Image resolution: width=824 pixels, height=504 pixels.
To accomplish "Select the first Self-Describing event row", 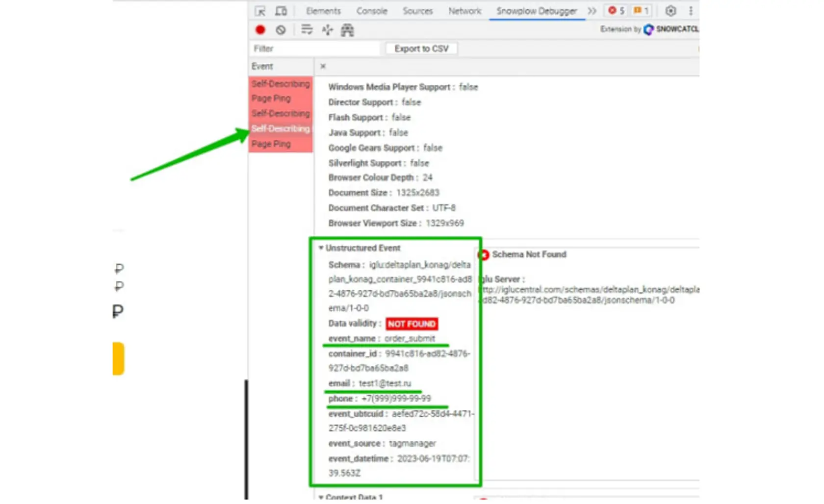I will (x=281, y=84).
